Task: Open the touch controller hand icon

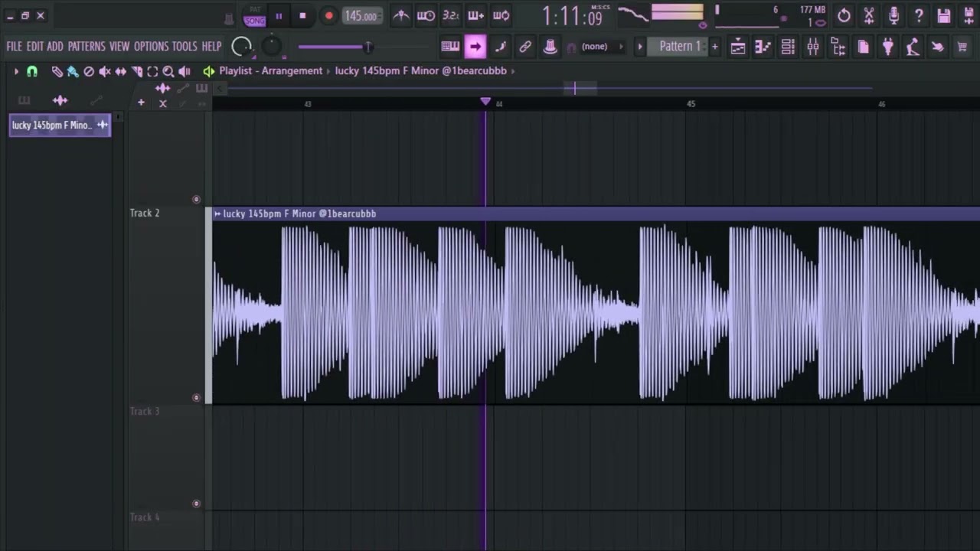Action: 938,47
